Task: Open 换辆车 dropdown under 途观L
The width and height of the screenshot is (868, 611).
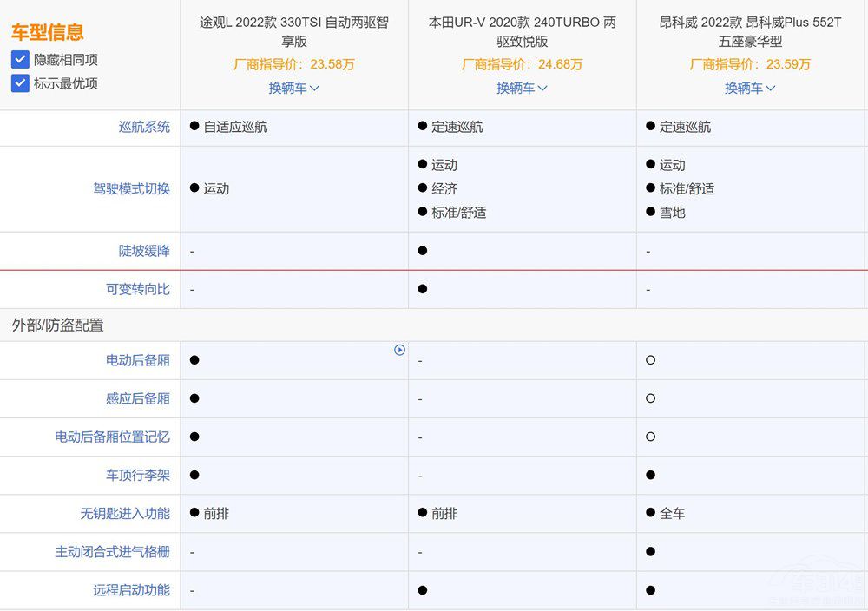Action: tap(293, 88)
